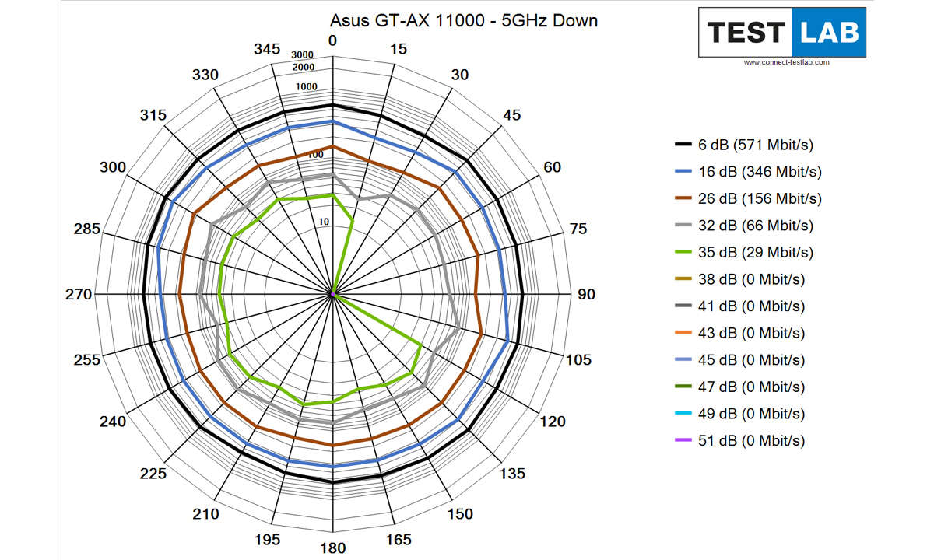Click the 150 degree angle label

coord(460,514)
